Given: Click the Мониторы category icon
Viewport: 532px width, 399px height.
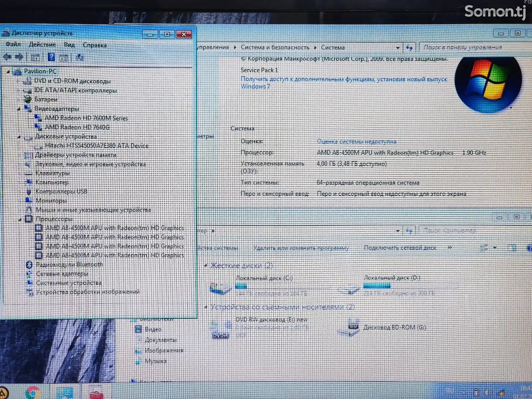Looking at the screenshot, I should 29,200.
